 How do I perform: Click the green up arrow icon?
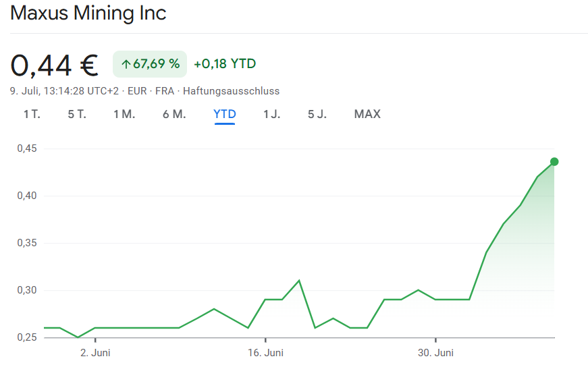coord(126,65)
